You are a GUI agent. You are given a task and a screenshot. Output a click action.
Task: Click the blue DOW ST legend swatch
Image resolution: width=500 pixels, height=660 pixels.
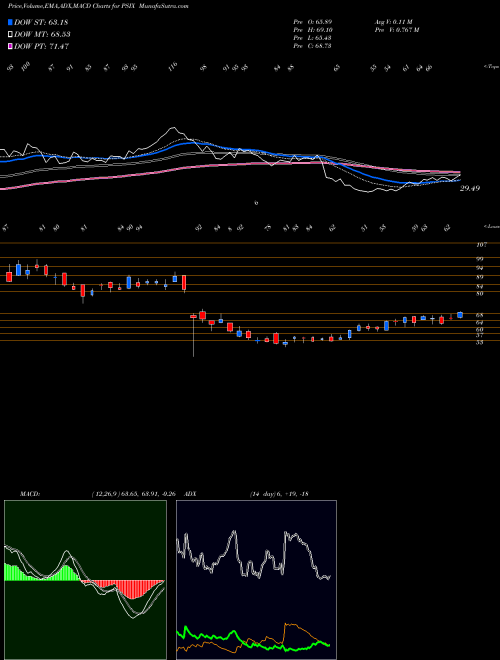pyautogui.click(x=11, y=22)
